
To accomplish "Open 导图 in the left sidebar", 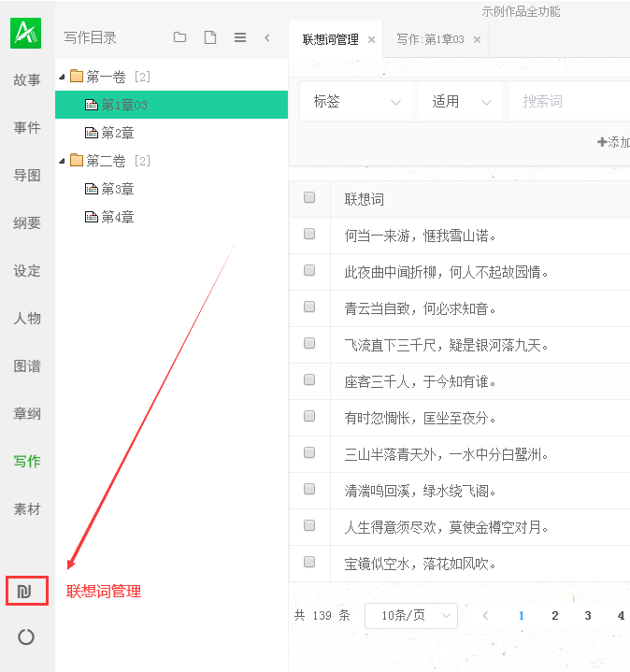I will (27, 175).
